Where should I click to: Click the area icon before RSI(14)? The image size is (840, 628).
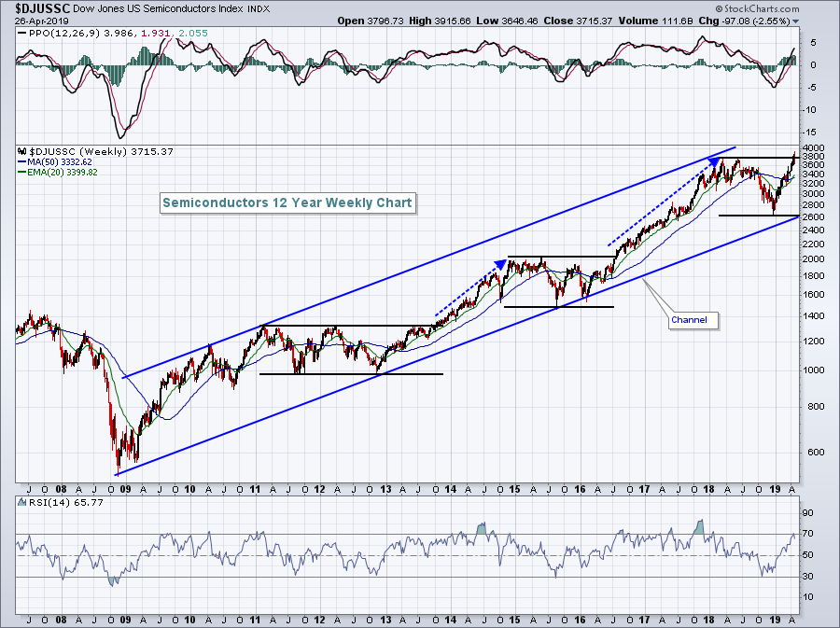click(x=21, y=502)
